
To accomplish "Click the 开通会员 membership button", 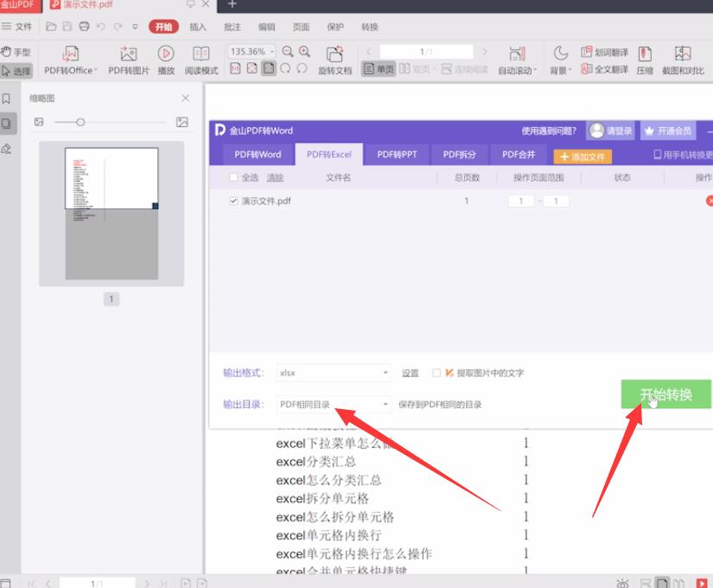I will [x=668, y=131].
